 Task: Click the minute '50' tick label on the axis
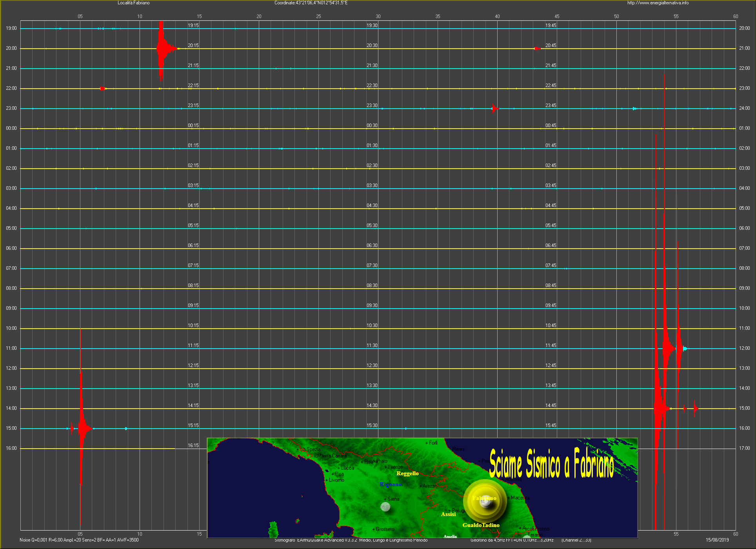616,16
